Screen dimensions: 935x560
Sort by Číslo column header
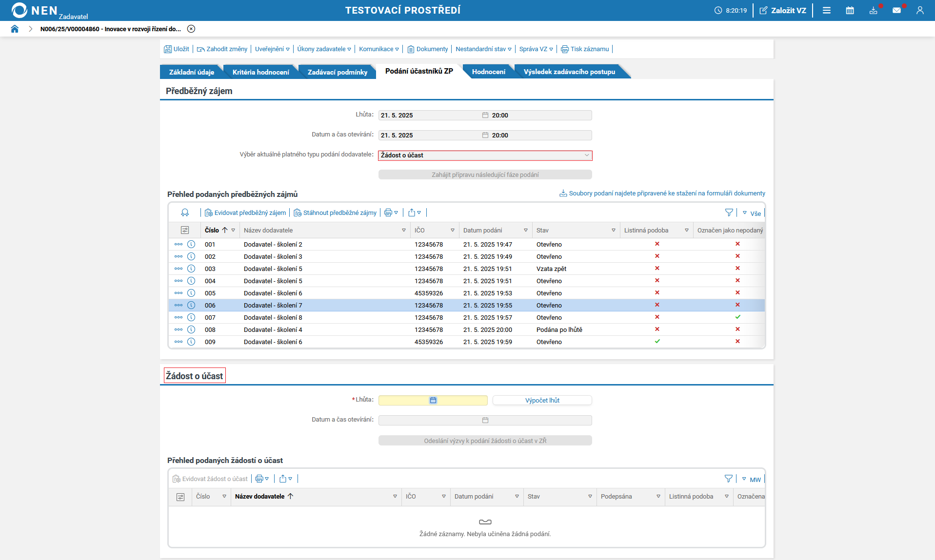212,230
